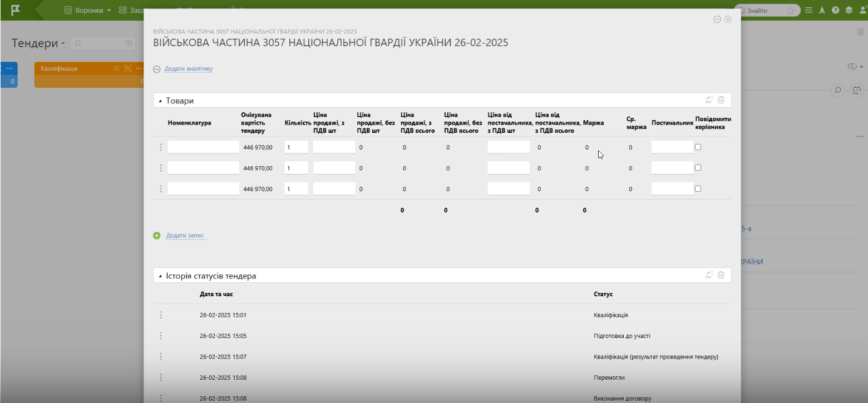Click the layers stack icon in top bar
The height and width of the screenshot is (403, 868).
pos(849,10)
